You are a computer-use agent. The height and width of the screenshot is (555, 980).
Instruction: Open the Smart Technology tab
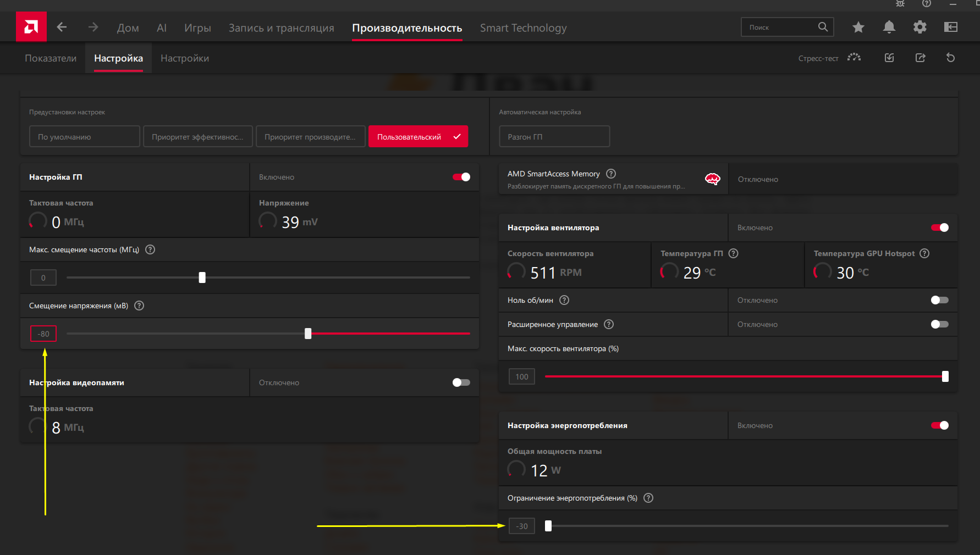pyautogui.click(x=524, y=28)
